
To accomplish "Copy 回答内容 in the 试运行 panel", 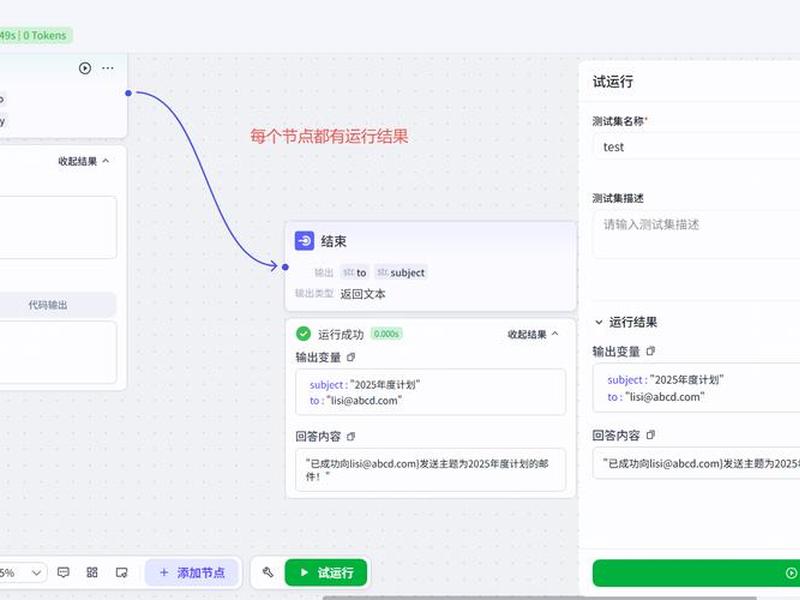I will (651, 435).
